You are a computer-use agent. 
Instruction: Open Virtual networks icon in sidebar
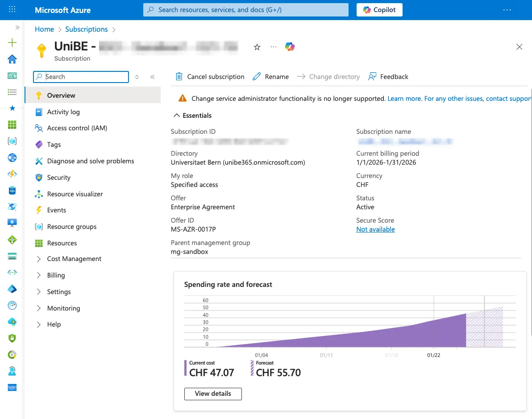12,273
